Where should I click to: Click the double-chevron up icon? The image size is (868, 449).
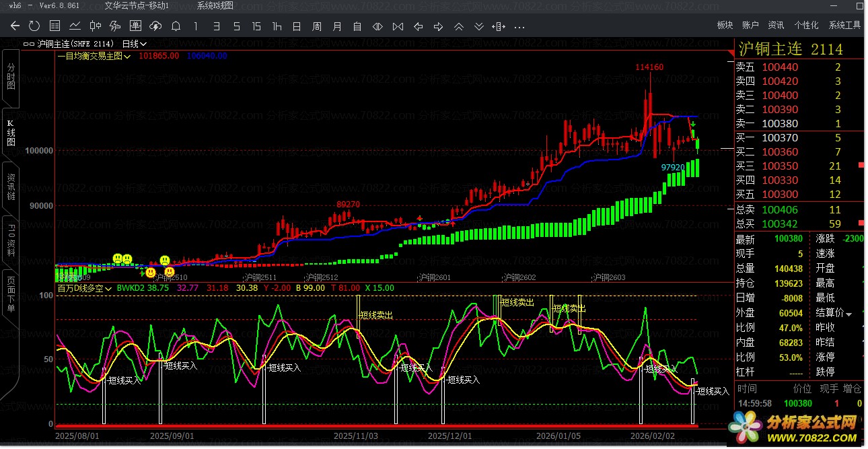tap(458, 26)
